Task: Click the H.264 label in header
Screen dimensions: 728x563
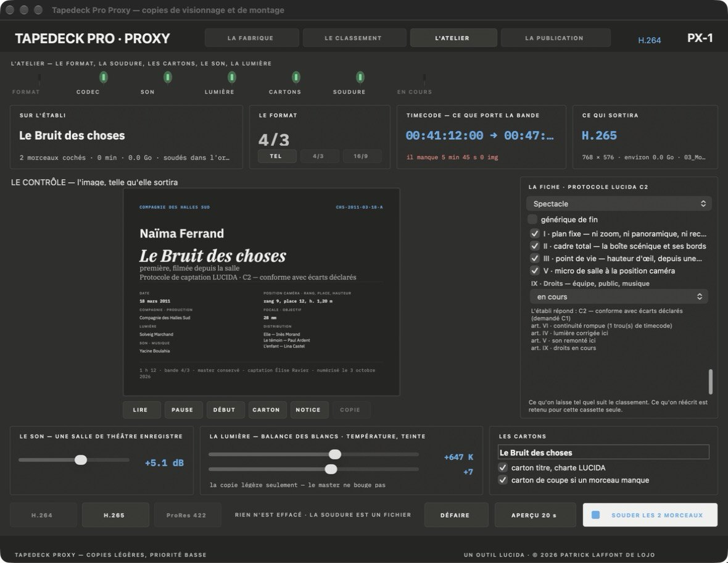Action: 649,40
